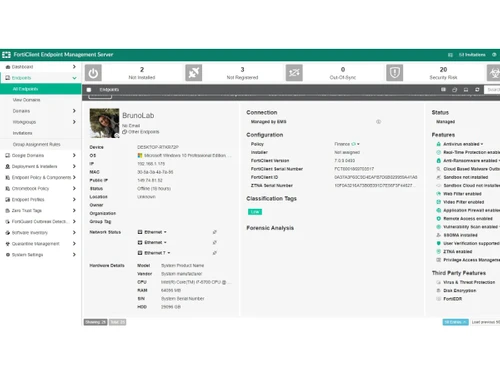Click the Other Endpoints link
The height and width of the screenshot is (375, 500).
pos(143,132)
